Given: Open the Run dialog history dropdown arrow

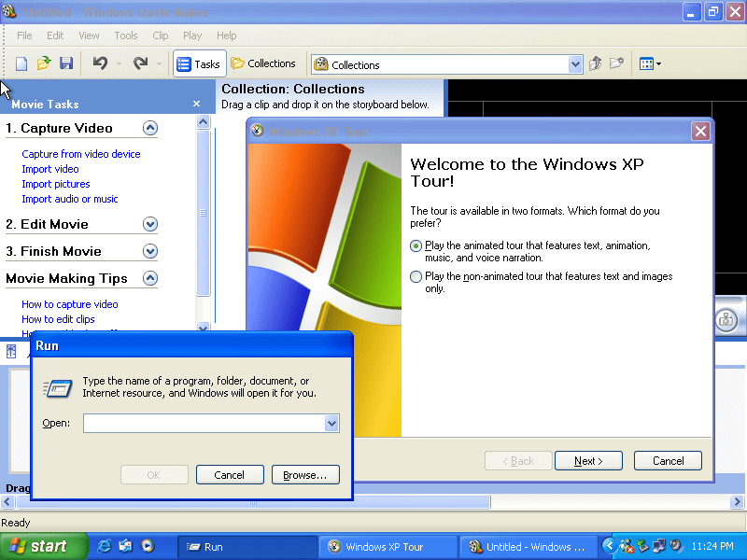Looking at the screenshot, I should 331,424.
